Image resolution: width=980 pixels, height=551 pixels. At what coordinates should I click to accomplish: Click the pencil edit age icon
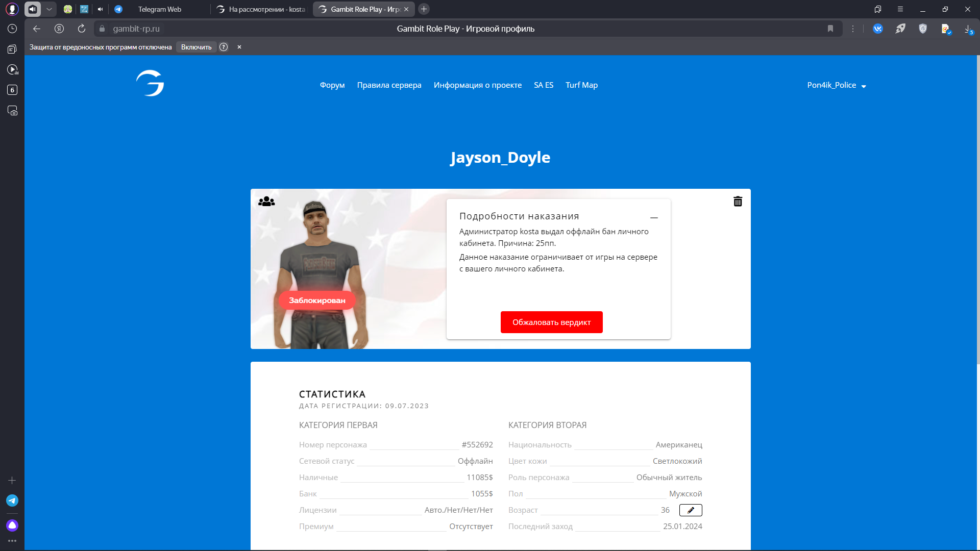click(691, 510)
